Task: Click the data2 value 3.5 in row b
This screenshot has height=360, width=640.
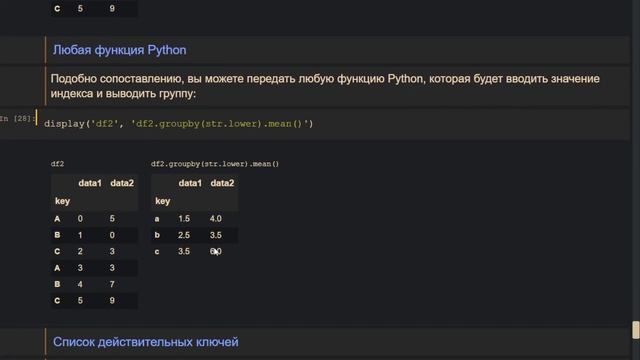Action: click(x=216, y=235)
